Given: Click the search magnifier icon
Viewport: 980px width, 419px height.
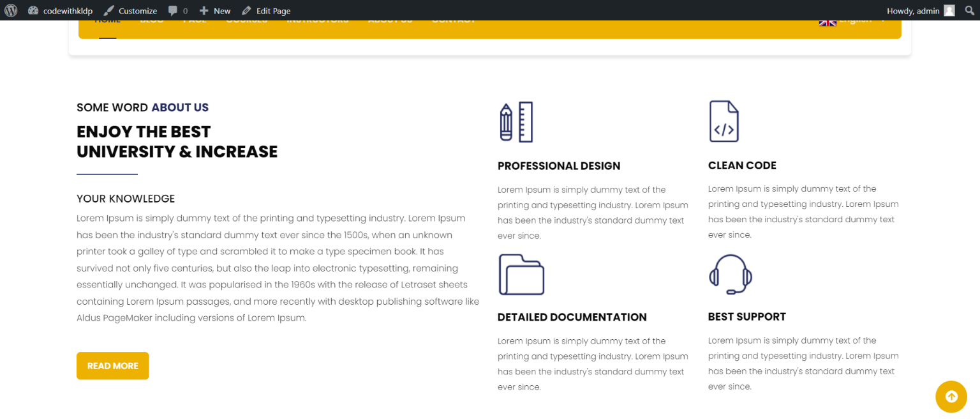Looking at the screenshot, I should (970, 11).
